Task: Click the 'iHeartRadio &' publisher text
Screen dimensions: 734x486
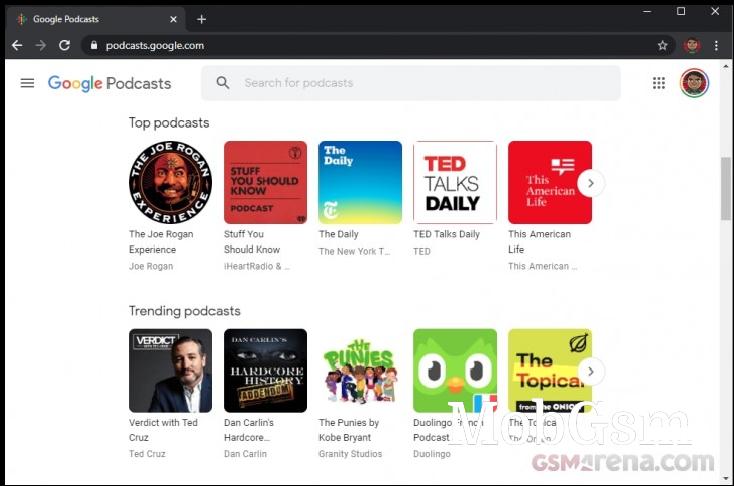Action: (257, 266)
